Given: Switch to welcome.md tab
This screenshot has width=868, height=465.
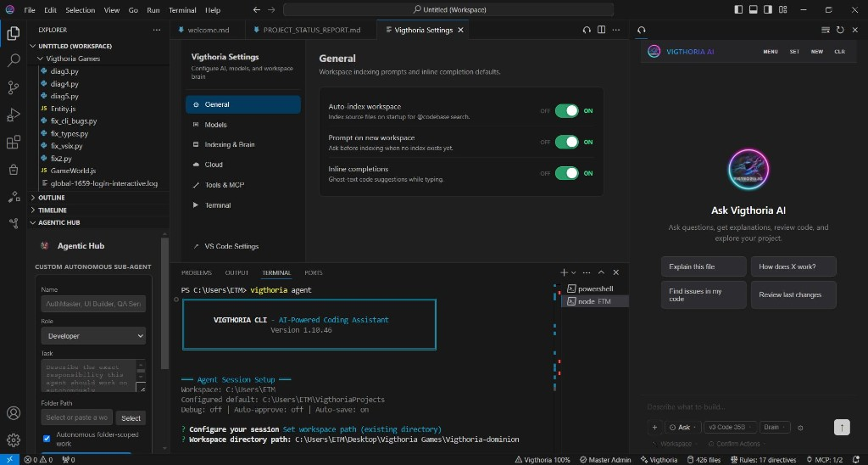Looking at the screenshot, I should point(209,30).
